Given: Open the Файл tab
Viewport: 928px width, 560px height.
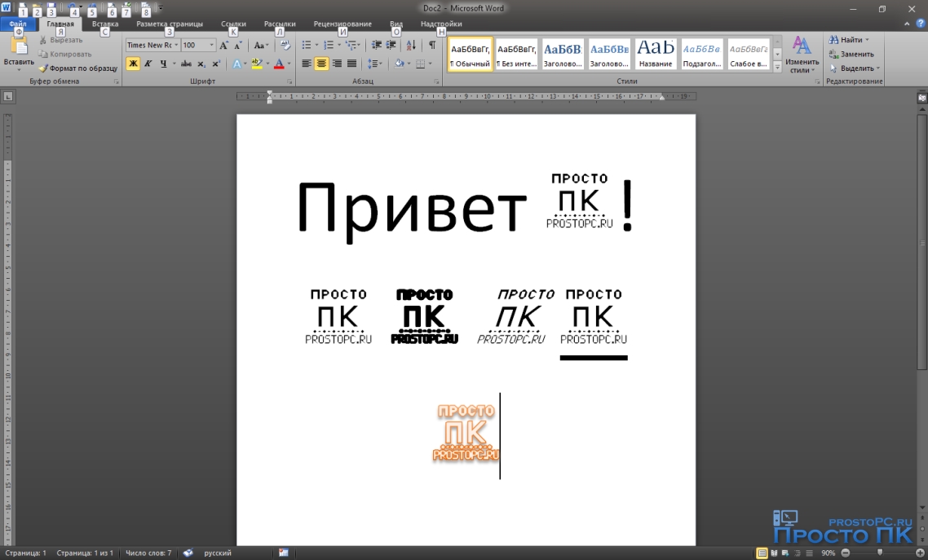Looking at the screenshot, I should click(x=18, y=24).
